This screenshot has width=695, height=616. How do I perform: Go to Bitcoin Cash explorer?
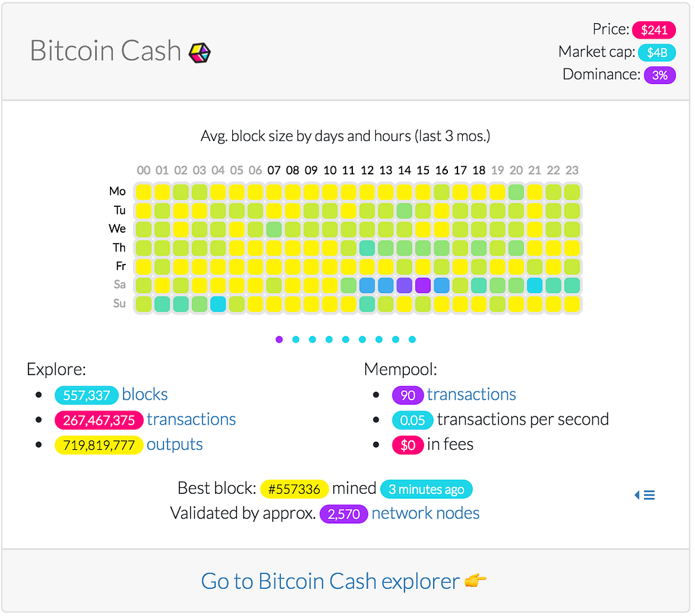click(x=331, y=581)
